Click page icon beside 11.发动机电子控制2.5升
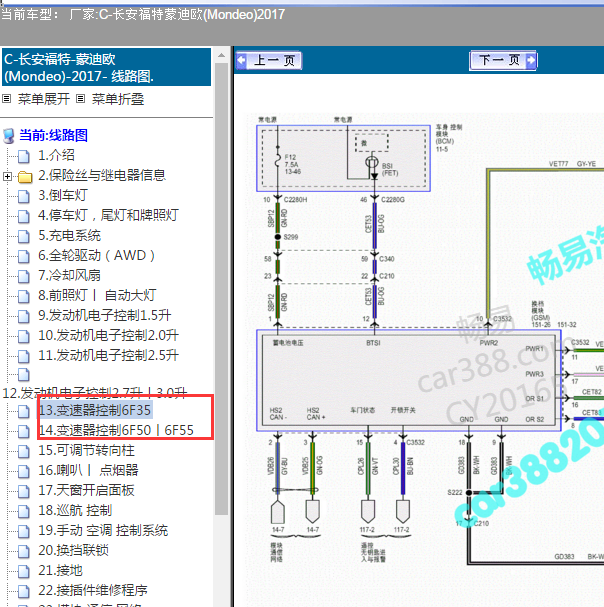 [x=24, y=357]
